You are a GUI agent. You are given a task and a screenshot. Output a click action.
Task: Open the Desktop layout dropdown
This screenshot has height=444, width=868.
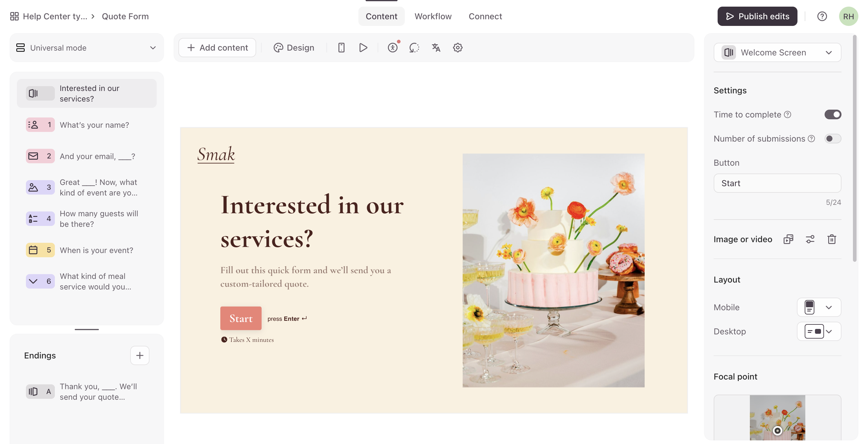click(x=819, y=331)
